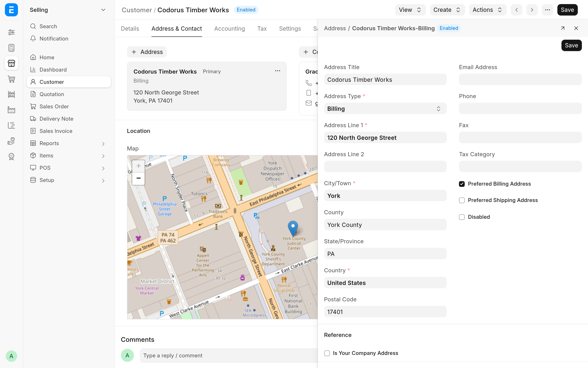
Task: Open the Selling storefront icon in left rail
Action: click(11, 63)
